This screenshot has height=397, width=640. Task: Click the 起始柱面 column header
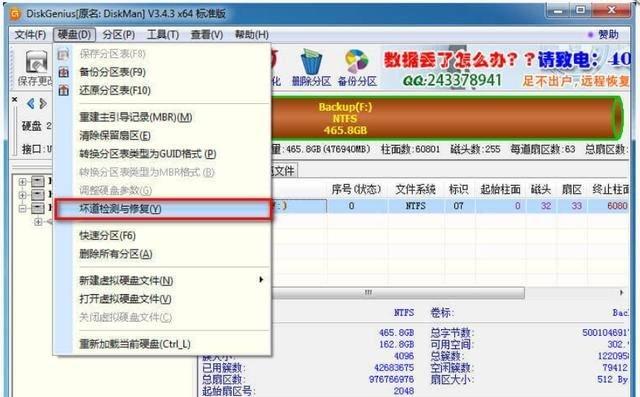point(500,189)
